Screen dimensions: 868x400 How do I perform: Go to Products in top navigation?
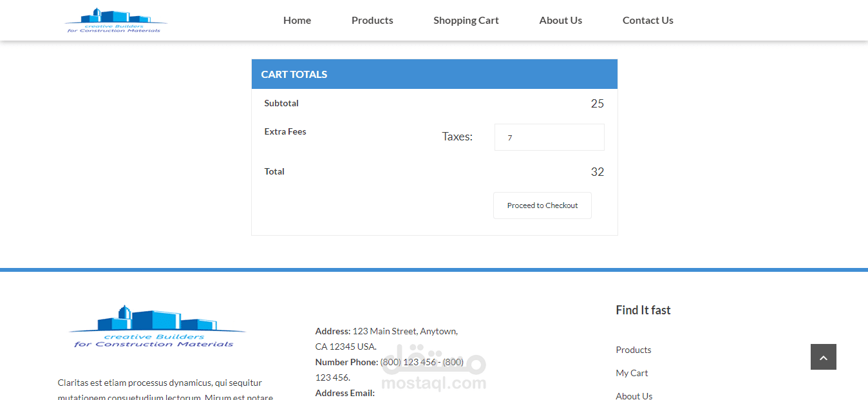pyautogui.click(x=372, y=21)
